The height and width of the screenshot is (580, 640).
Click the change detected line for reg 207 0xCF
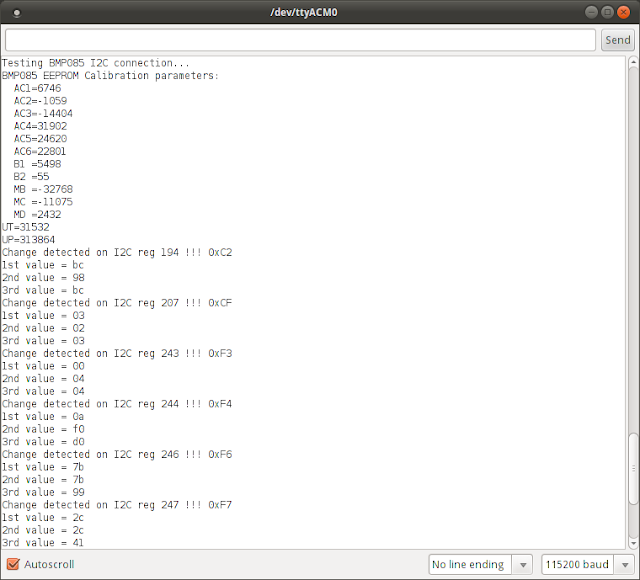pos(117,303)
